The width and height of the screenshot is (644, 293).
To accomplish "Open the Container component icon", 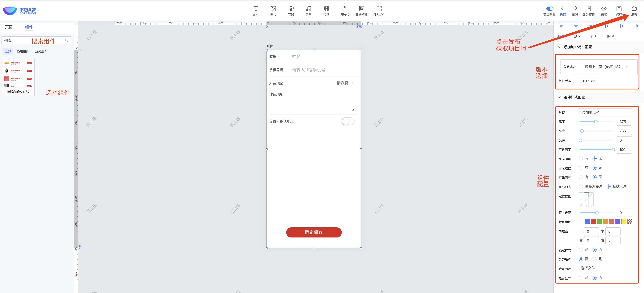I will (291, 9).
